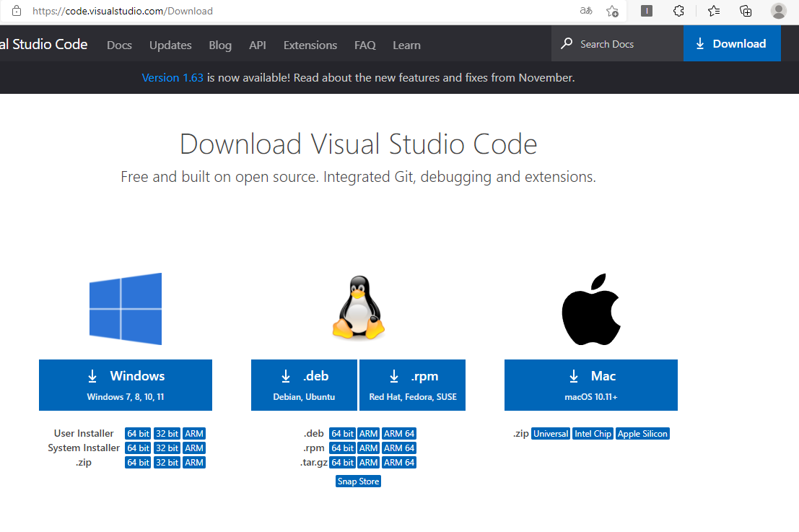The height and width of the screenshot is (532, 799).
Task: Select System Installer 64 bit
Action: [138, 448]
